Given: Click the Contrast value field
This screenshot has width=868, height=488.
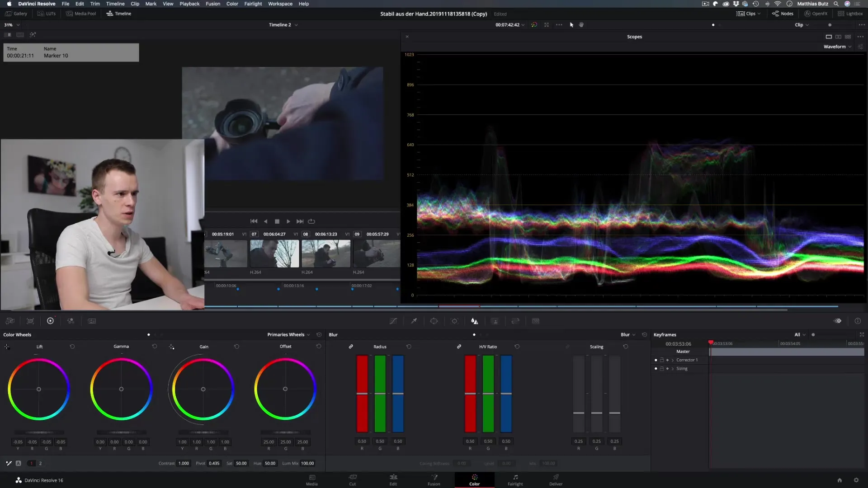Looking at the screenshot, I should click(x=184, y=464).
